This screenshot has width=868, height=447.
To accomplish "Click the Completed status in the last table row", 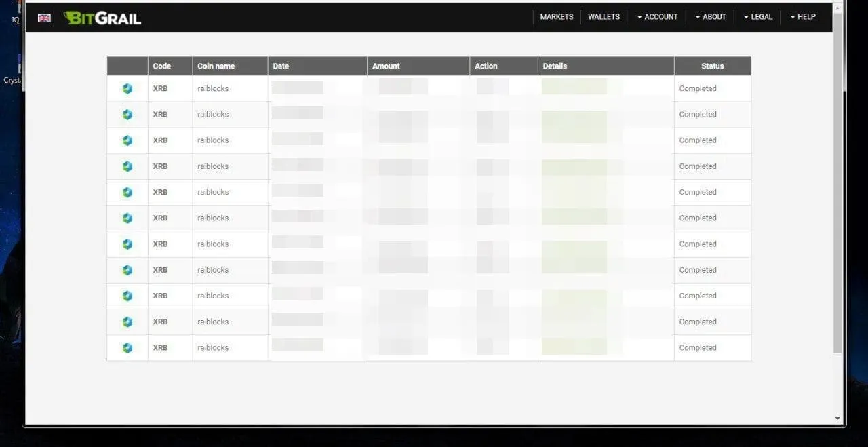I will coord(698,347).
